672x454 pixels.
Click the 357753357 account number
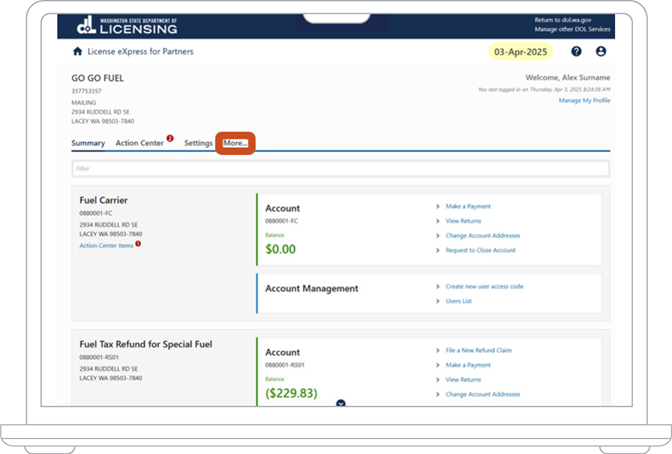[86, 91]
